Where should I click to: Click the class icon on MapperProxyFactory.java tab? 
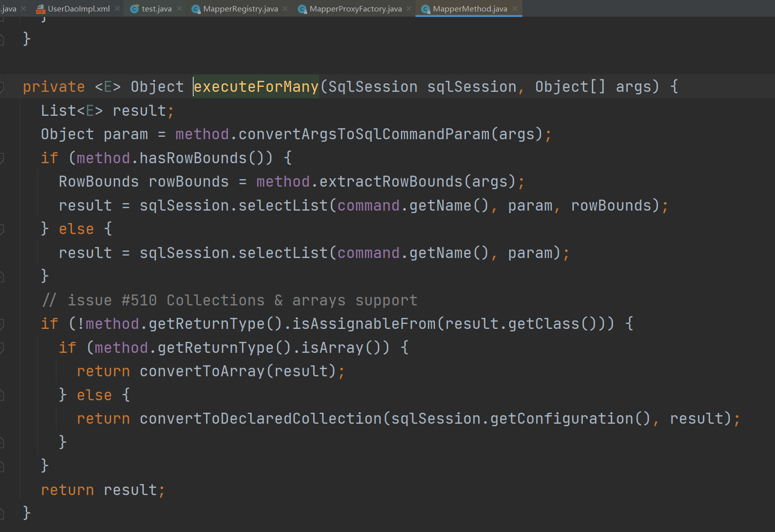tap(302, 8)
